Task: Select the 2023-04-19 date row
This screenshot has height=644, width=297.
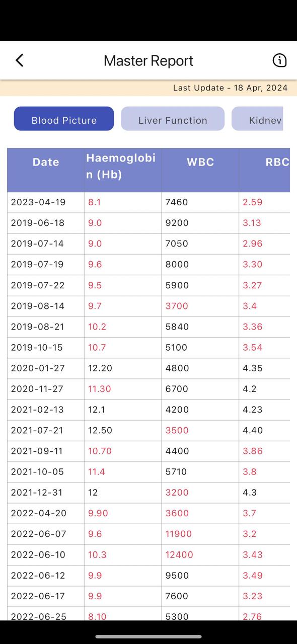Action: [x=148, y=202]
